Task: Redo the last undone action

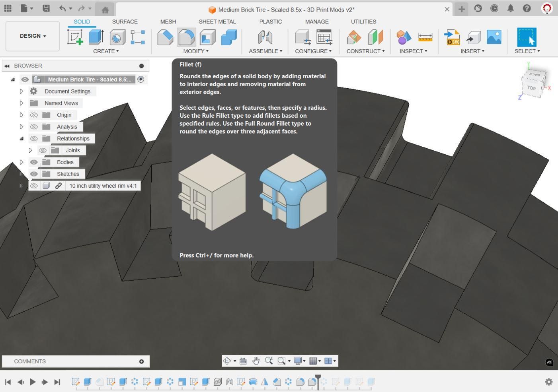Action: [x=82, y=8]
